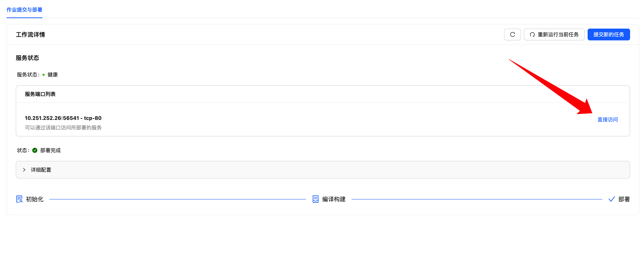Click the 编译构建 step icon
644x268 pixels.
point(315,199)
